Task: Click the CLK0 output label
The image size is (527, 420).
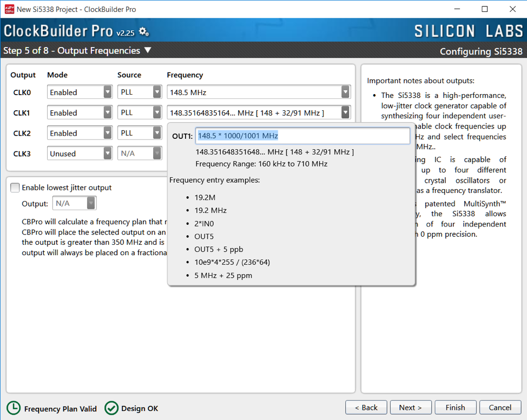Action: pos(22,92)
